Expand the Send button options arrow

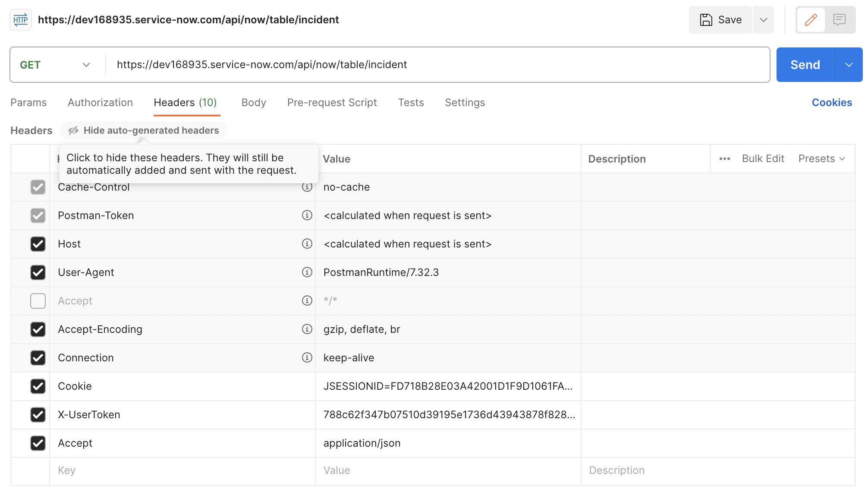[x=849, y=65]
